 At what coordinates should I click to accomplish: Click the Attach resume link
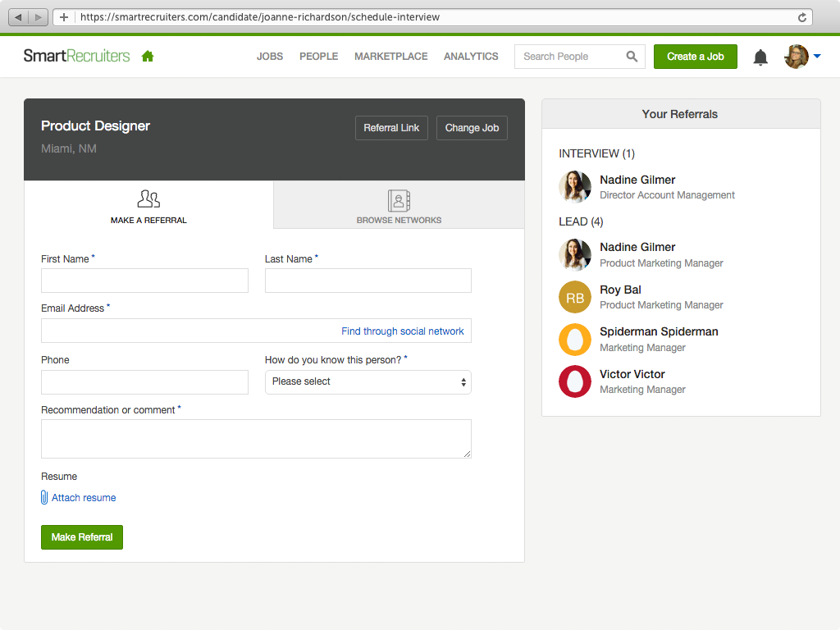(x=84, y=498)
